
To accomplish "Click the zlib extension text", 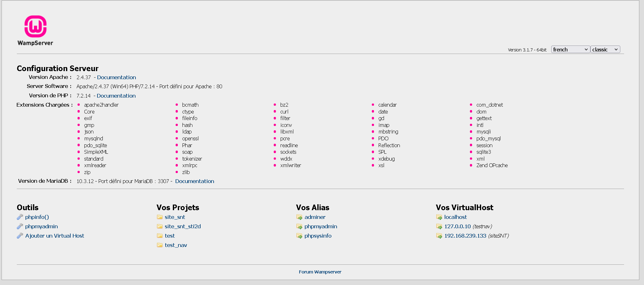I will (186, 172).
